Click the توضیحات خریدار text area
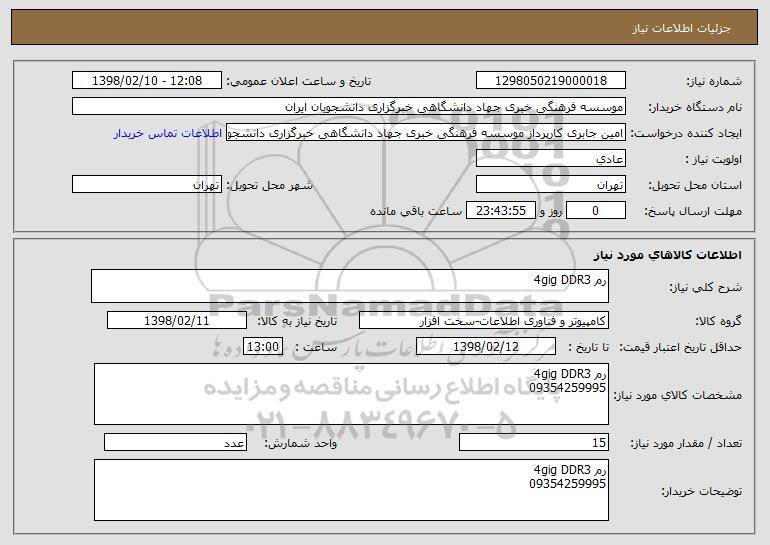This screenshot has width=770, height=545. tap(351, 490)
